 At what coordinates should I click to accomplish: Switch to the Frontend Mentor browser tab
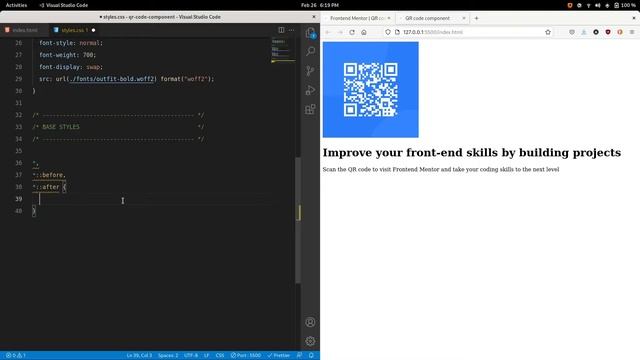(x=358, y=18)
